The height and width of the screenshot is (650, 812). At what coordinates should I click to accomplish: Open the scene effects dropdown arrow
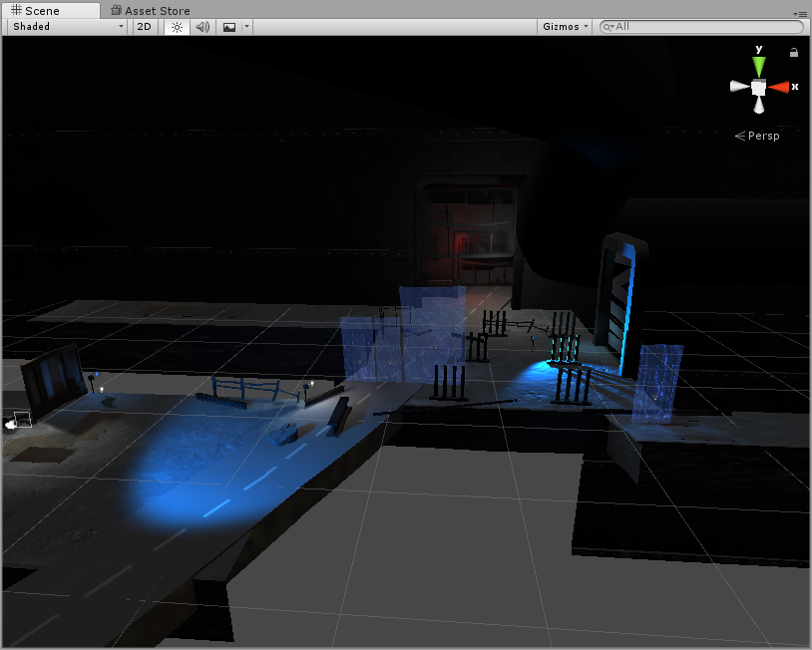246,27
